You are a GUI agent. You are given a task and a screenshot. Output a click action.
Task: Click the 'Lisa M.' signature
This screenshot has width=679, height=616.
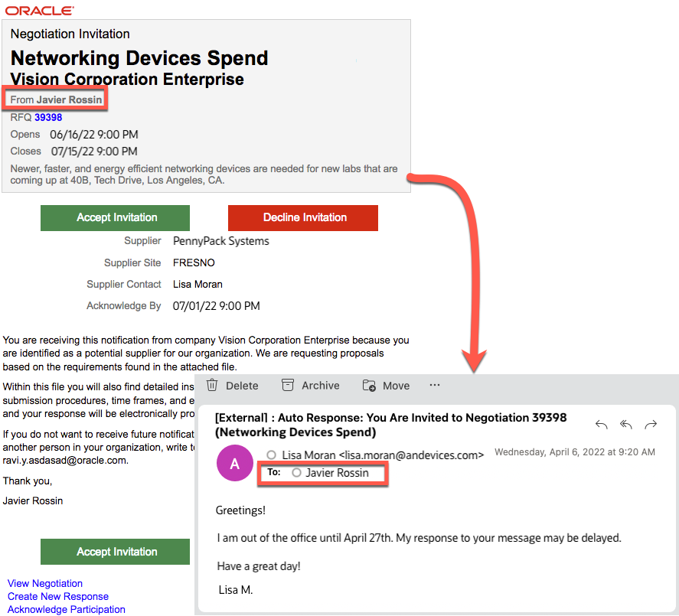pos(236,590)
